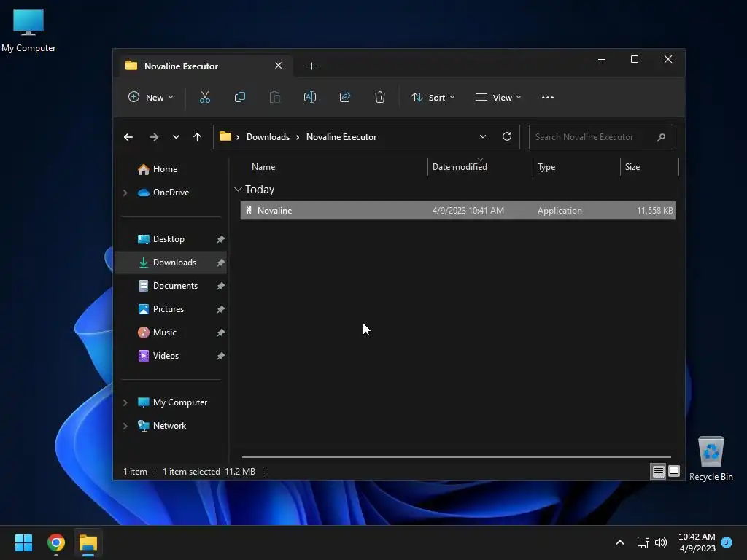Image resolution: width=747 pixels, height=560 pixels.
Task: Toggle pin beside Documents
Action: click(x=220, y=286)
